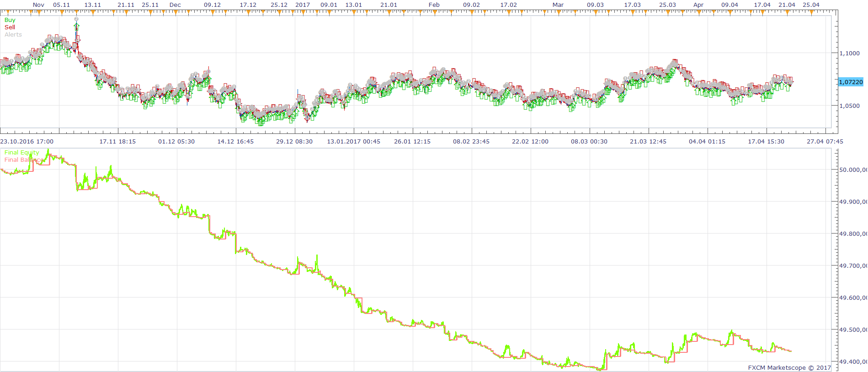Click the 01.12 05:30 time label
The height and width of the screenshot is (372, 868).
click(x=177, y=142)
